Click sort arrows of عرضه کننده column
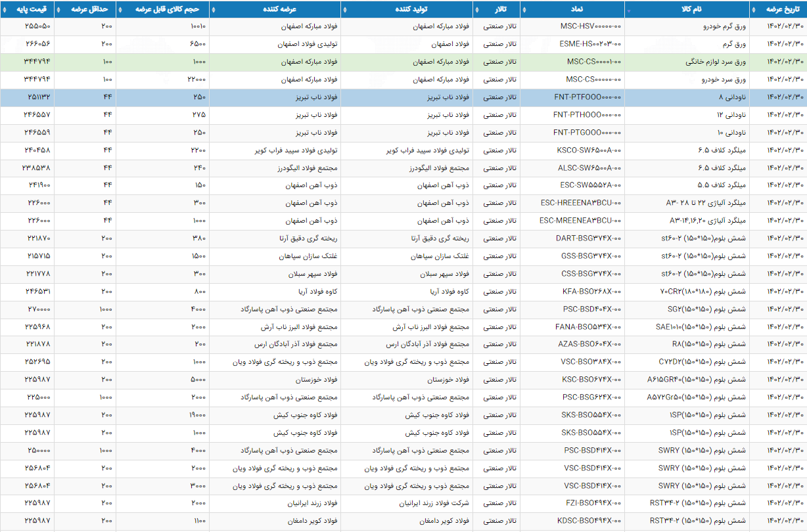This screenshot has width=807, height=532. (214, 10)
